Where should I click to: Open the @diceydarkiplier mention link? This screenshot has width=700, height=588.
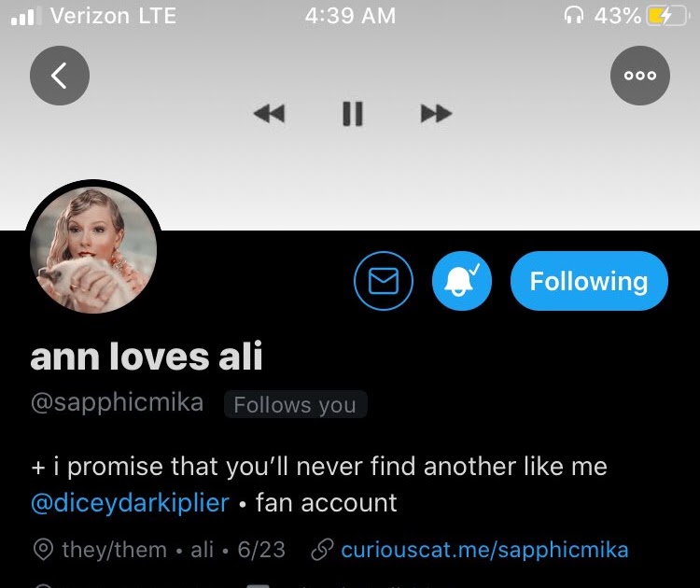(130, 503)
